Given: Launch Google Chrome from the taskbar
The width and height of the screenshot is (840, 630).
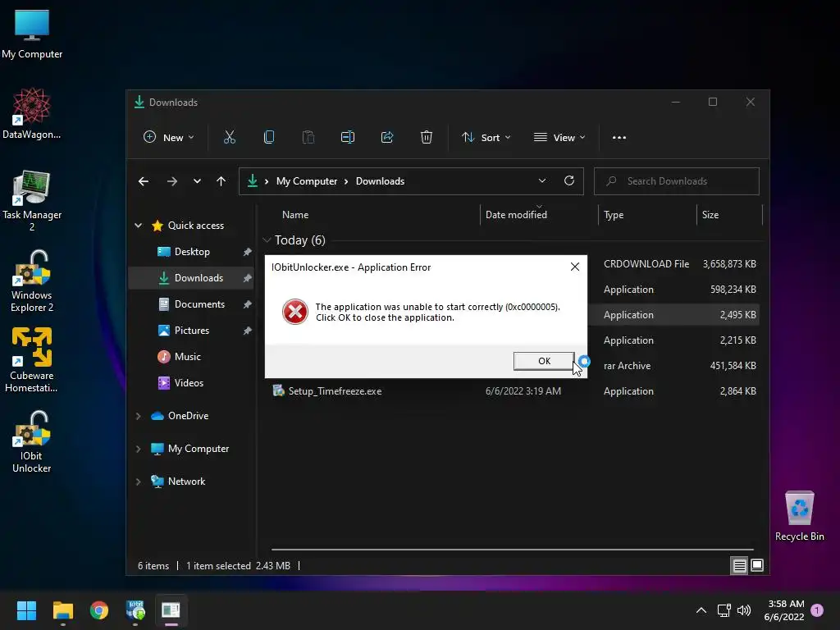Looking at the screenshot, I should pos(99,610).
